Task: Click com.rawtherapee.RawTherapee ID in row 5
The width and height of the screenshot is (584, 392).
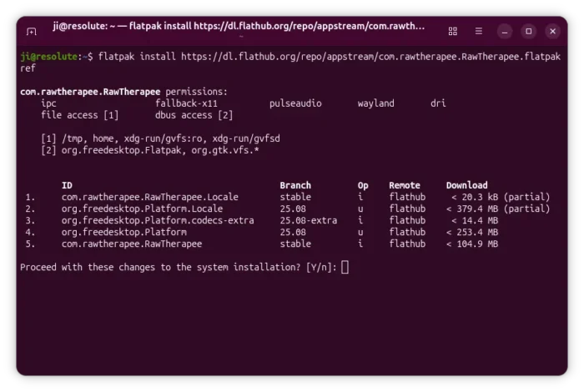Action: 132,244
